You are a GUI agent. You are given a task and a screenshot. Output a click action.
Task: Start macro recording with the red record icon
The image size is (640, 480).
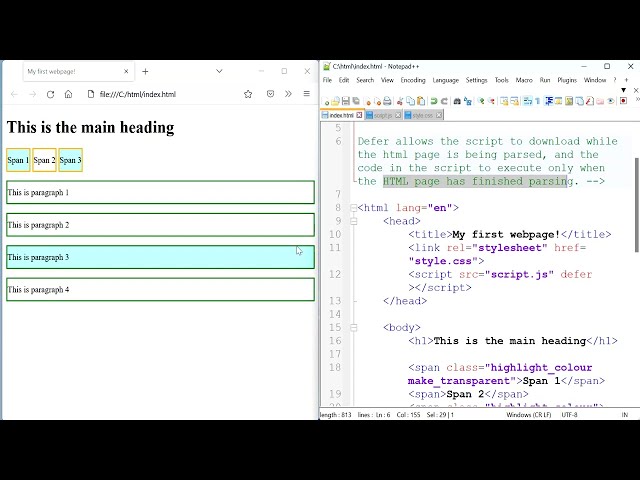[623, 101]
